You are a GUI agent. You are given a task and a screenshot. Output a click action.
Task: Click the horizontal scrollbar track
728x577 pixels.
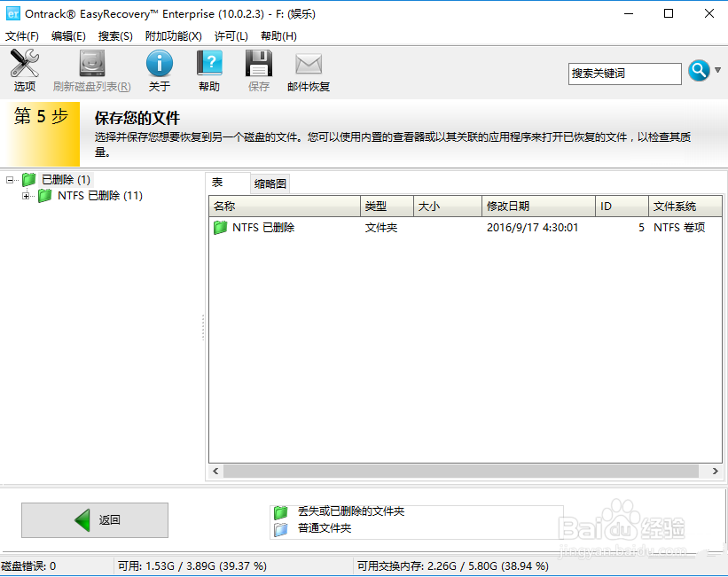pyautogui.click(x=461, y=472)
